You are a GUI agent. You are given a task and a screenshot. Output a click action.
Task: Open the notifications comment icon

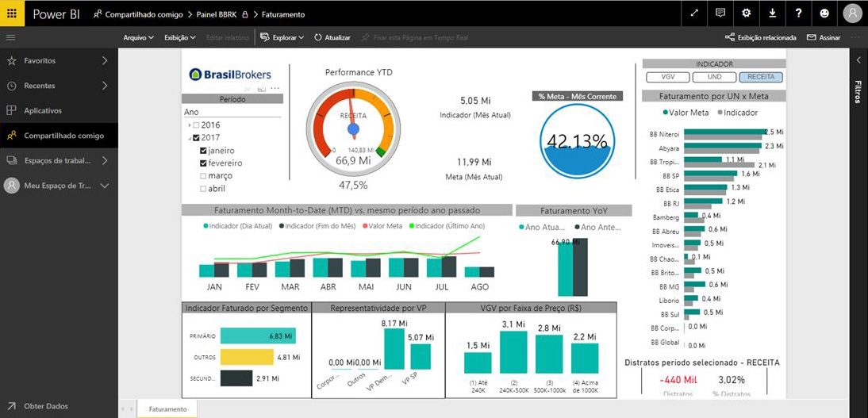click(x=720, y=13)
